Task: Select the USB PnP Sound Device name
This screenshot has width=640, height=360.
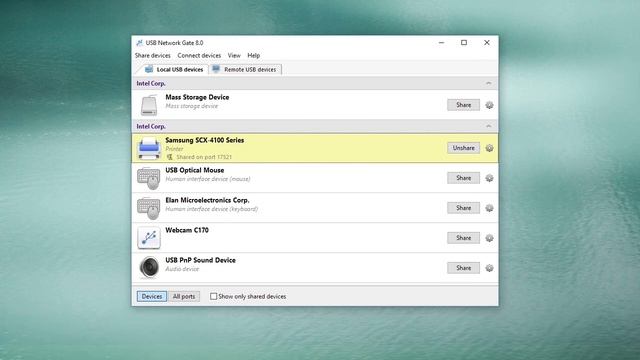Action: point(200,260)
